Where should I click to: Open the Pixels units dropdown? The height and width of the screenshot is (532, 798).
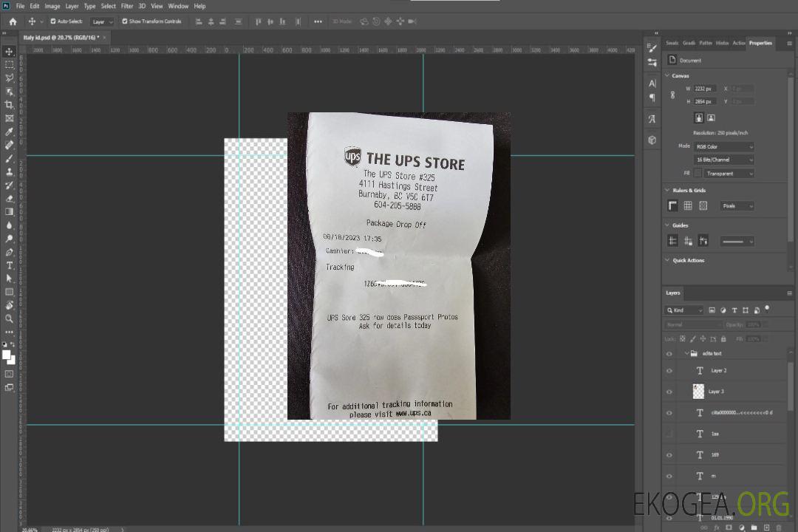click(737, 206)
